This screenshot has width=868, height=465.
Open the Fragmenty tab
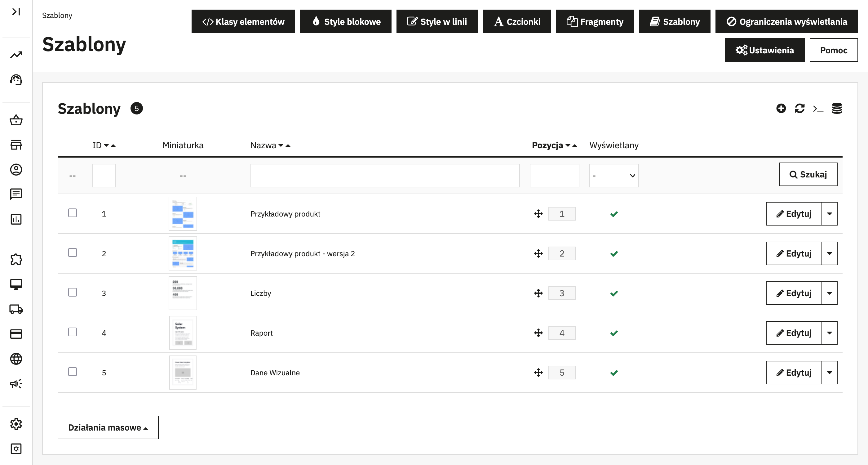[x=595, y=22]
